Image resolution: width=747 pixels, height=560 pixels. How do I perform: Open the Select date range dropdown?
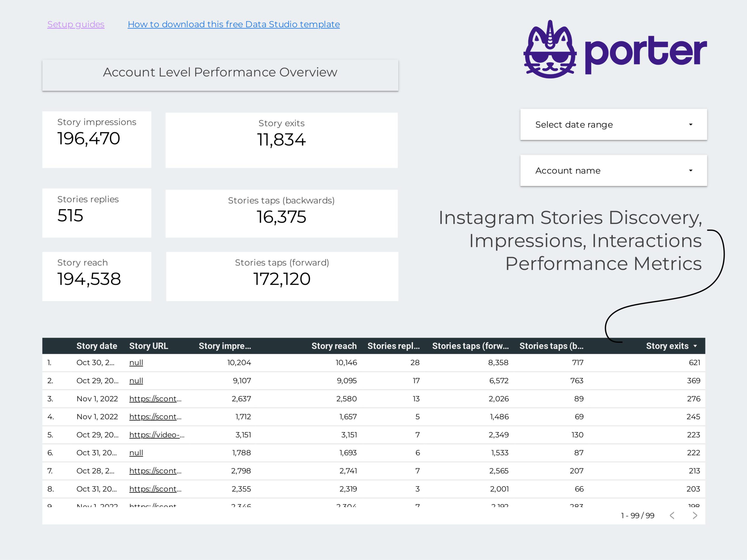612,124
